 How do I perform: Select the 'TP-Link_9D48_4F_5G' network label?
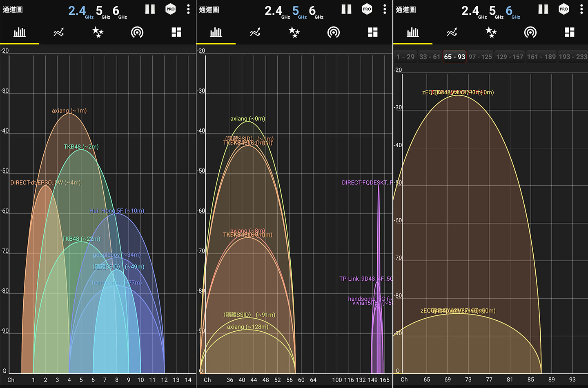[366, 279]
